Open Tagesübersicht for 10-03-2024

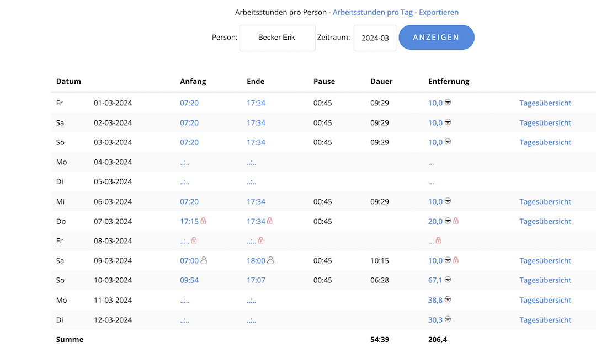pyautogui.click(x=545, y=280)
